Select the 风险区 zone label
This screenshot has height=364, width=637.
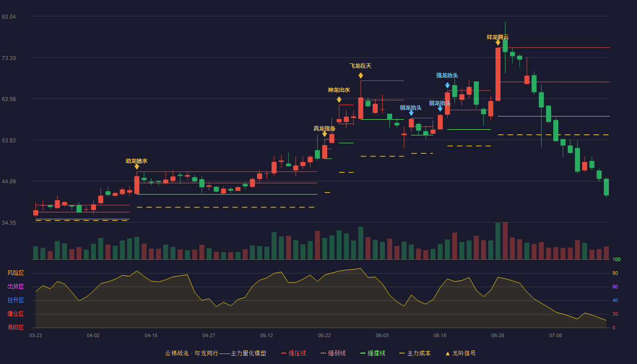(15, 273)
